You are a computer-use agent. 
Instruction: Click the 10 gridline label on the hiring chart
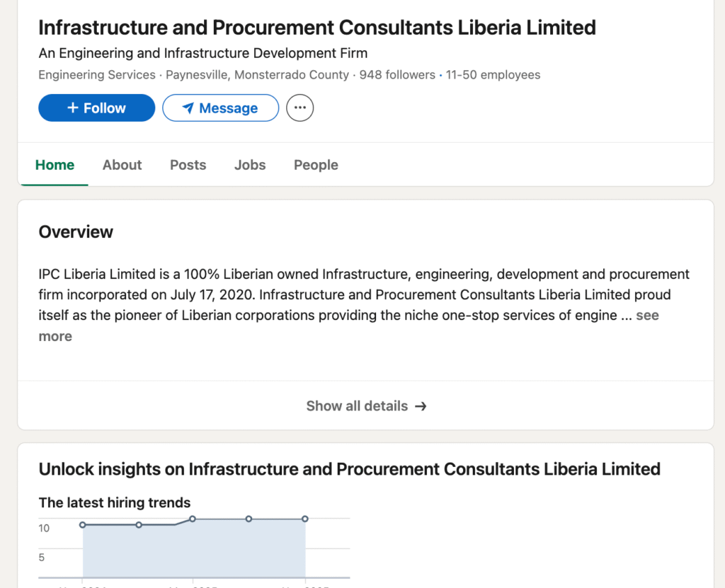(x=44, y=528)
